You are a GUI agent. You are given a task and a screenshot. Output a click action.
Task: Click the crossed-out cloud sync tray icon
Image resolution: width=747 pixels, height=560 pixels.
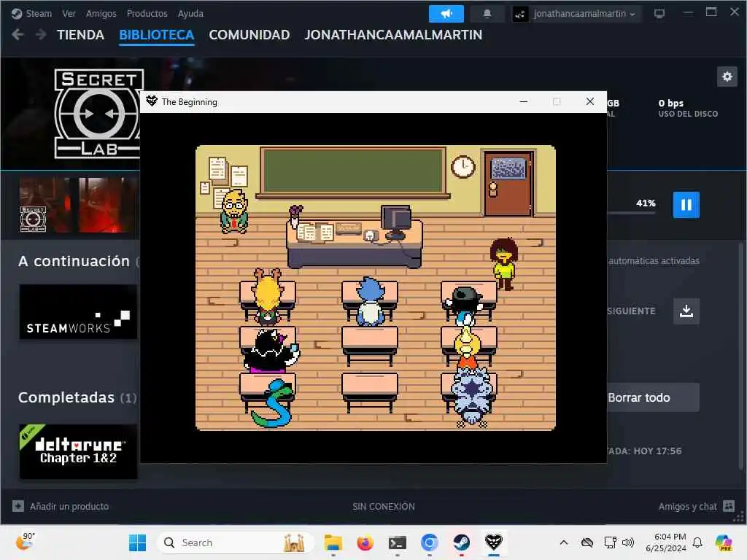(587, 542)
